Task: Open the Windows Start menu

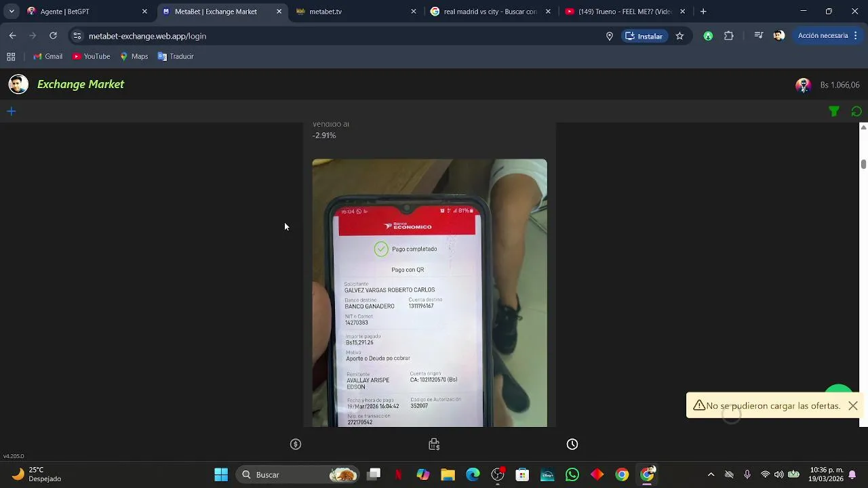Action: [x=221, y=474]
